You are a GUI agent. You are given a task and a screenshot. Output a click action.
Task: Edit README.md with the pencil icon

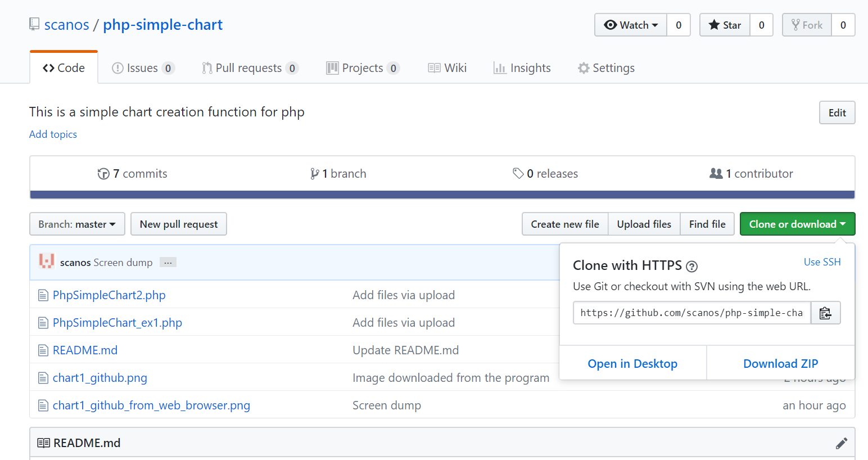pyautogui.click(x=842, y=443)
